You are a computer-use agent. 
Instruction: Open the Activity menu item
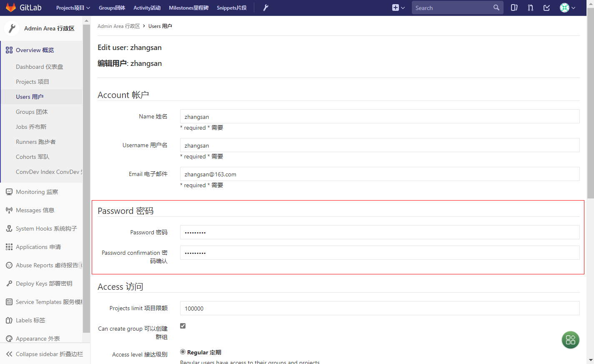147,8
